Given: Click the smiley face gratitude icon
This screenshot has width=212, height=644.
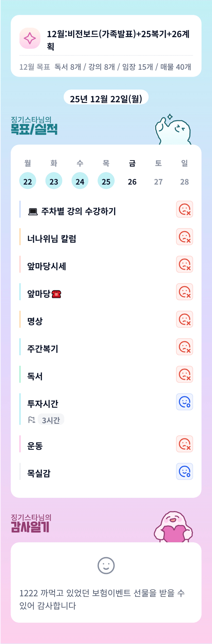Looking at the screenshot, I should 106,565.
